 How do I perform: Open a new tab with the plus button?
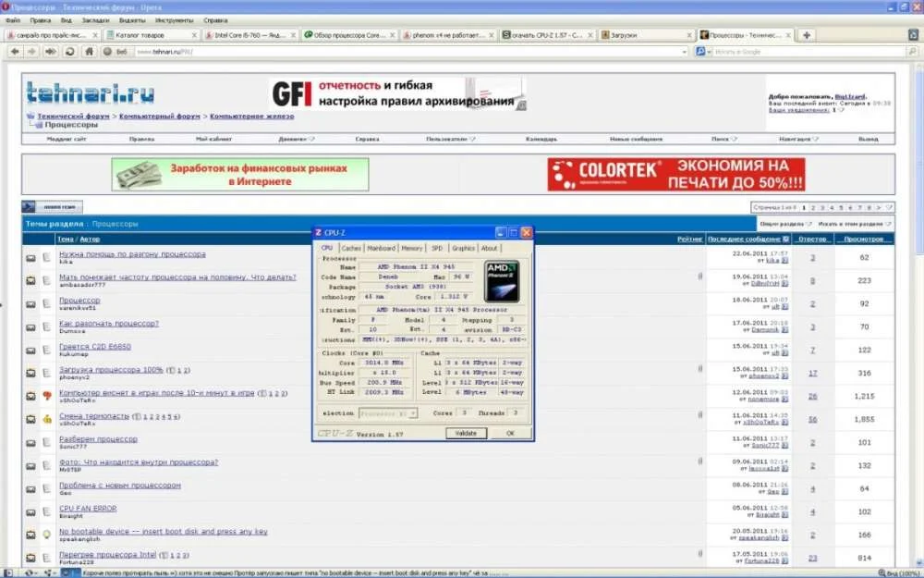click(806, 35)
